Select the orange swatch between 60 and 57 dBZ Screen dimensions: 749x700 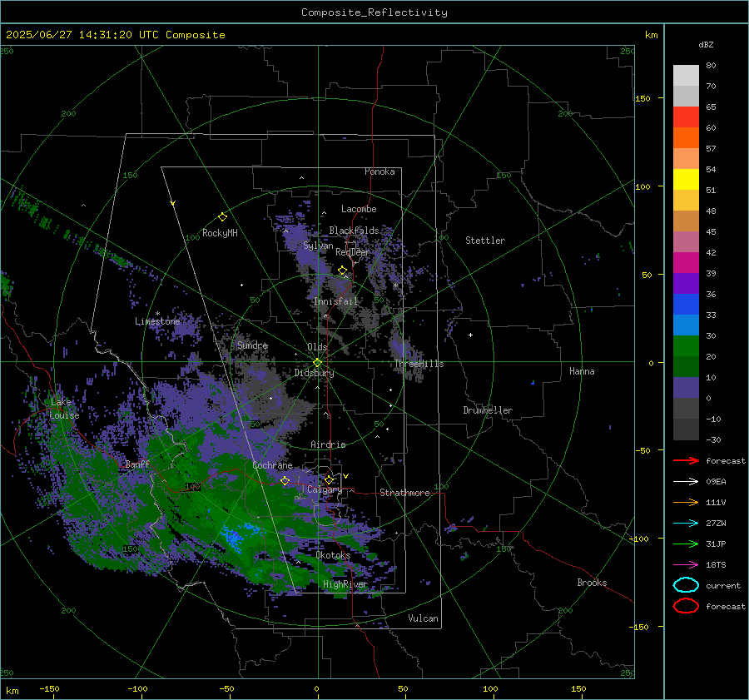[x=686, y=138]
